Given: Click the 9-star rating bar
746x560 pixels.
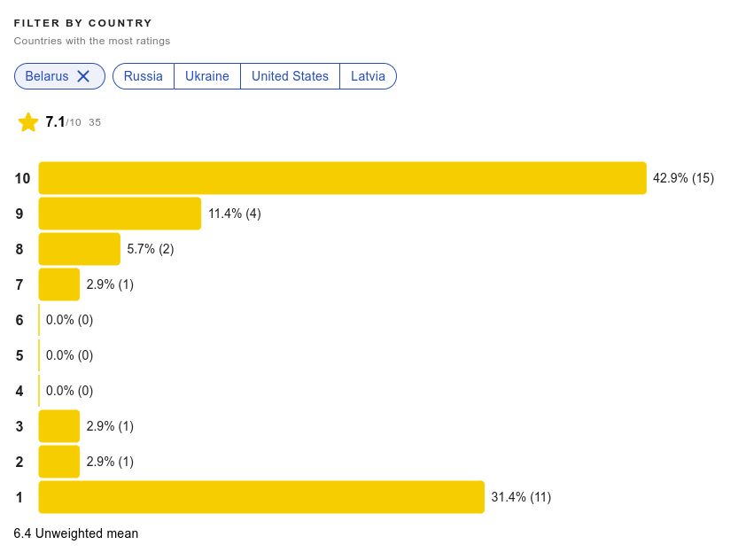Looking at the screenshot, I should (x=120, y=214).
